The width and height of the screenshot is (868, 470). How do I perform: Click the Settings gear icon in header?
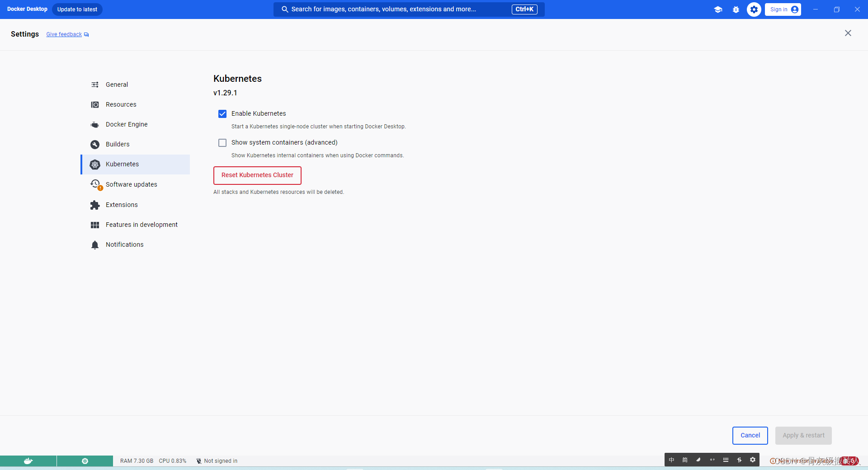click(754, 9)
